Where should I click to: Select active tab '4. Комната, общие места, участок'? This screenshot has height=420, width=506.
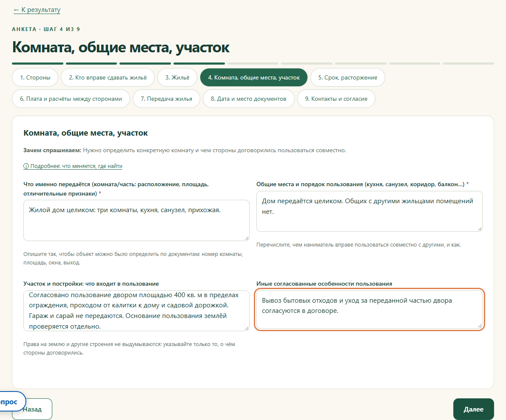click(x=254, y=77)
